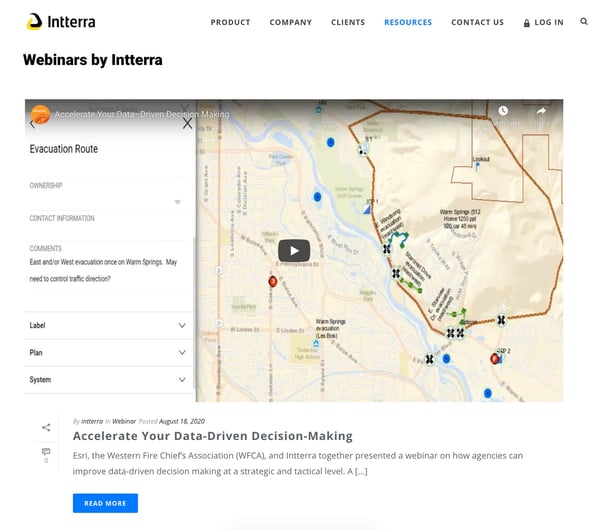Open the COMPANY menu

tap(290, 22)
